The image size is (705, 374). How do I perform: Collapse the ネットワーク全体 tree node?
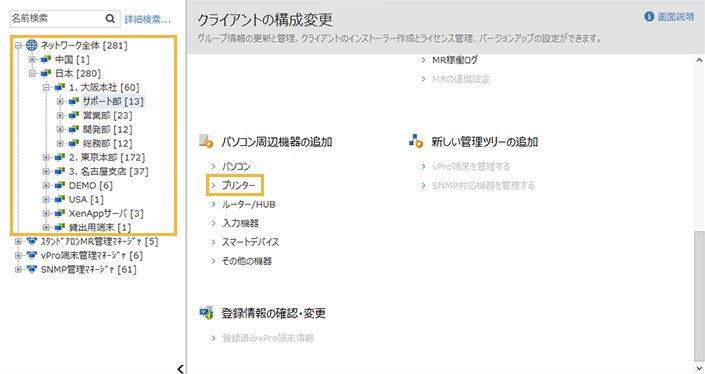coord(18,45)
